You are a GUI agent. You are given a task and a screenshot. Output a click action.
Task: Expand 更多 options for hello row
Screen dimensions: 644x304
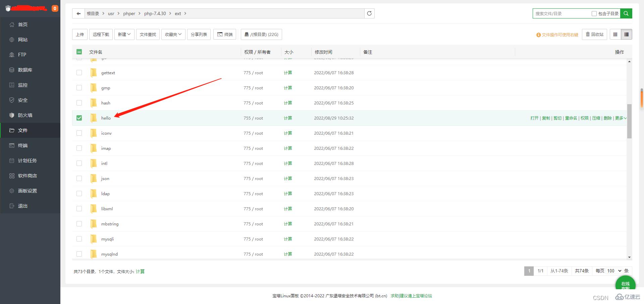621,118
